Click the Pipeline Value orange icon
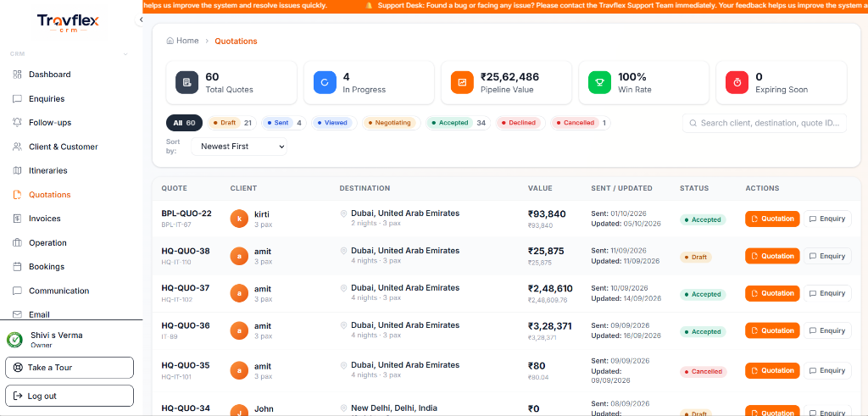Image resolution: width=868 pixels, height=416 pixels. point(462,83)
